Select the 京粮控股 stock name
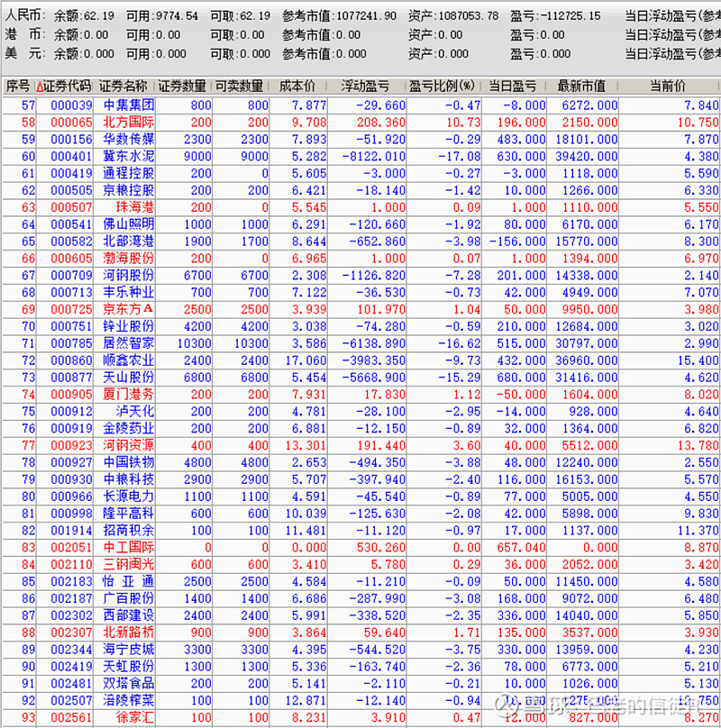721x728 pixels. (x=129, y=190)
